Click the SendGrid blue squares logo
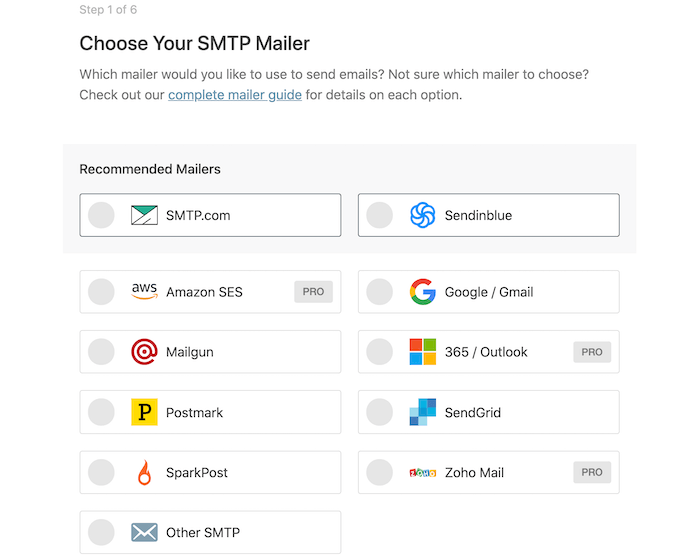The height and width of the screenshot is (560, 700). (422, 412)
